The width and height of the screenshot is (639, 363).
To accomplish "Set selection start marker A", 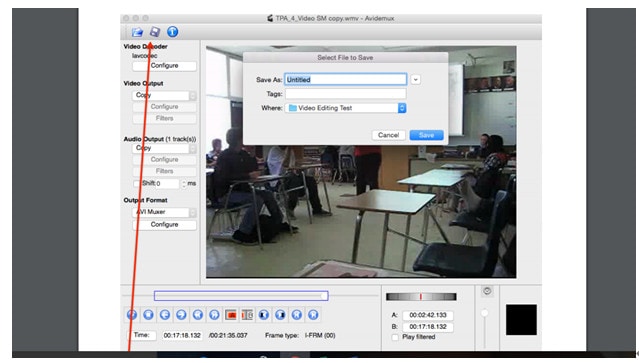I will [x=231, y=315].
